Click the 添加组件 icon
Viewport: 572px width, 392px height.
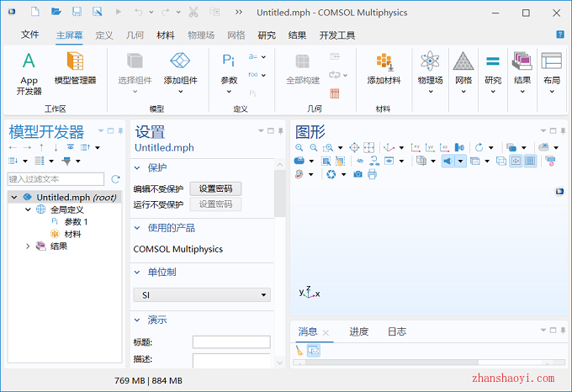pyautogui.click(x=180, y=61)
